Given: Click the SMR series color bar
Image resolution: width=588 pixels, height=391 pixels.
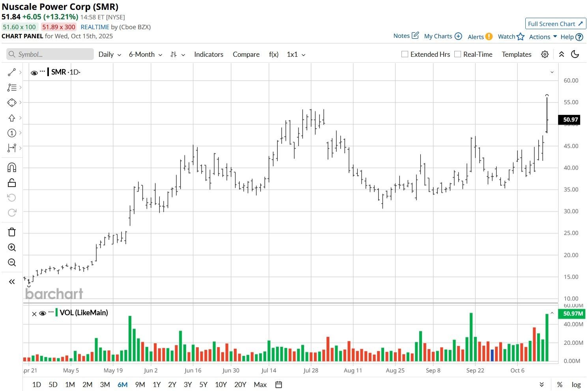Looking at the screenshot, I should tap(48, 72).
